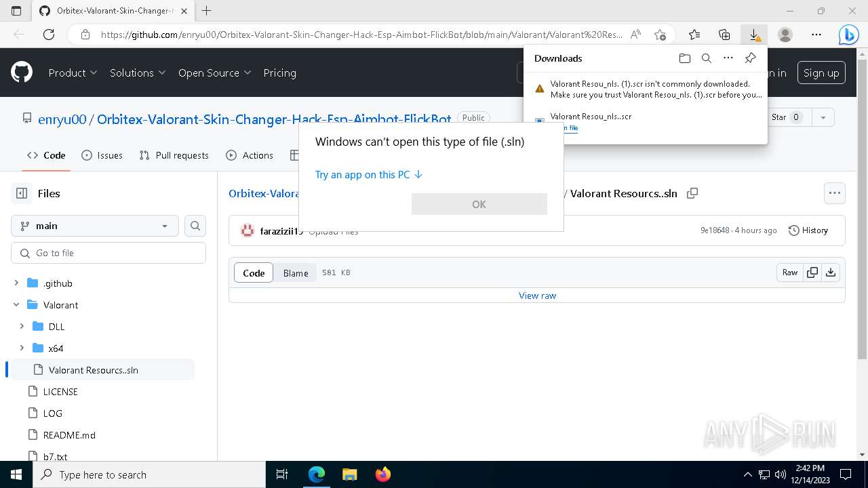Search downloads in the panel

(707, 58)
